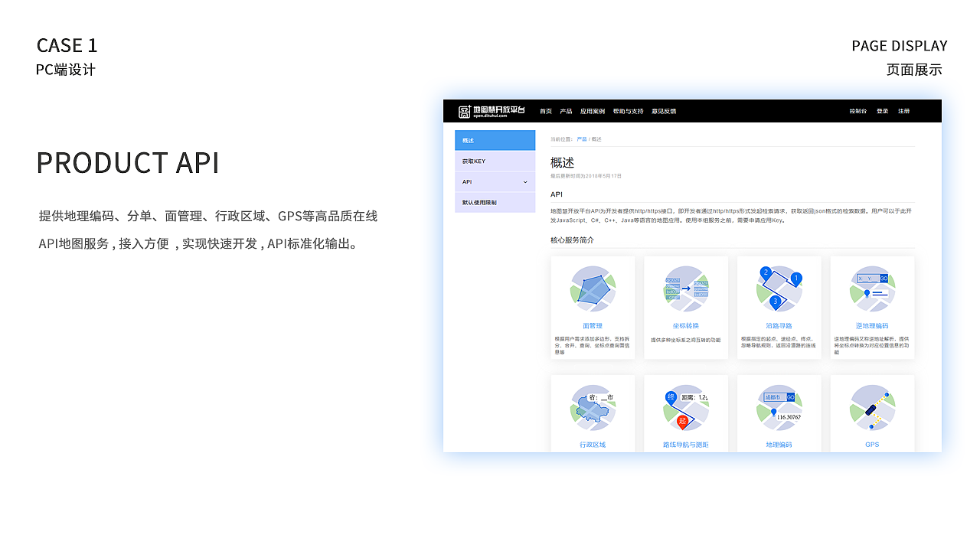Screen dimensions: 980x551
Task: Open the 逆地理编码 title link
Action: [872, 326]
